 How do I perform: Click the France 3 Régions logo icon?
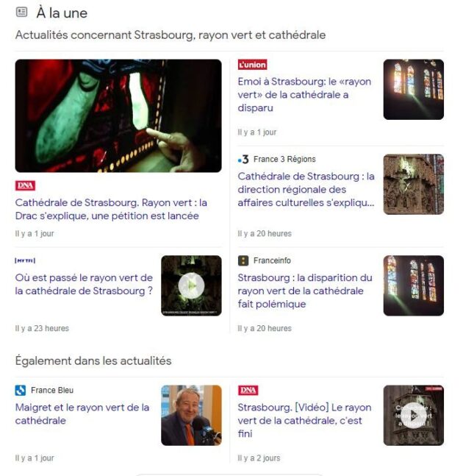tap(243, 160)
